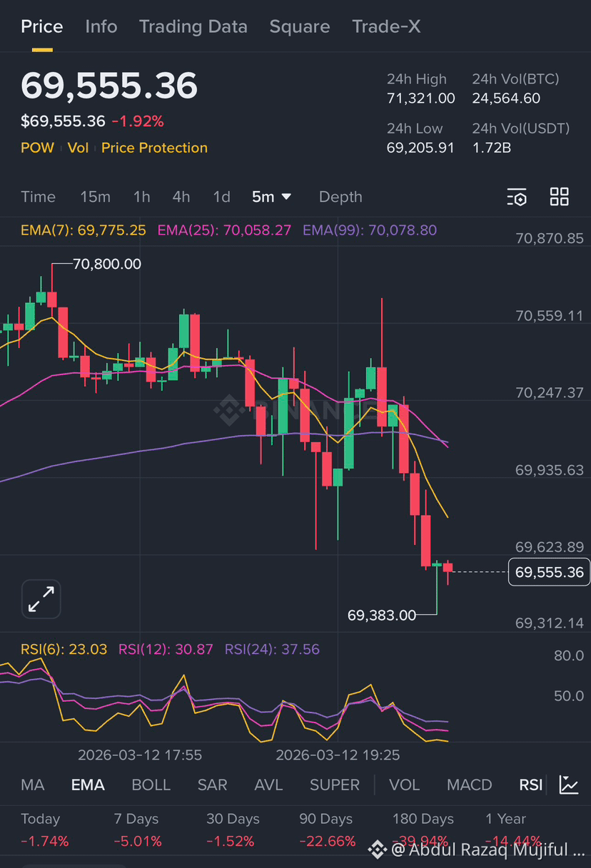Expand chart to fullscreen with arrows icon
591x868 pixels.
coord(41,598)
